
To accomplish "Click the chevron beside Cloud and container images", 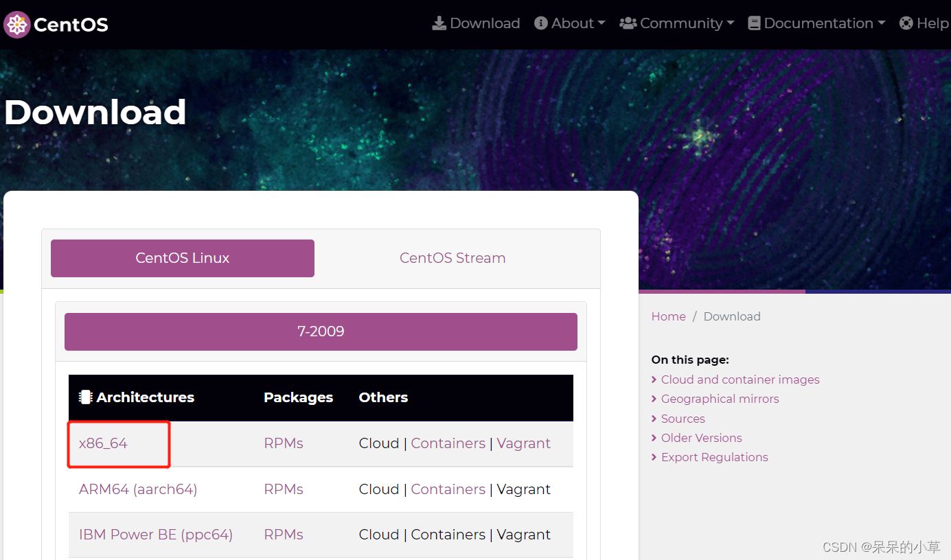I will (x=654, y=380).
